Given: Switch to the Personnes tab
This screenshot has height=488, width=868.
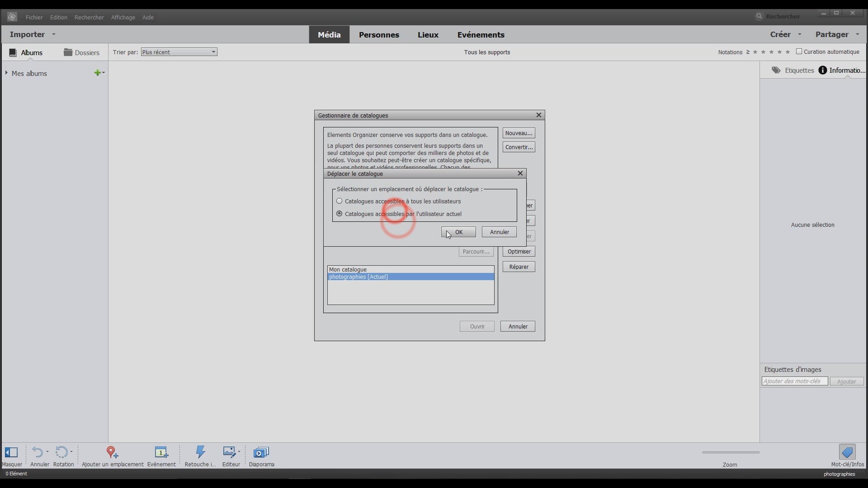Looking at the screenshot, I should tap(379, 35).
